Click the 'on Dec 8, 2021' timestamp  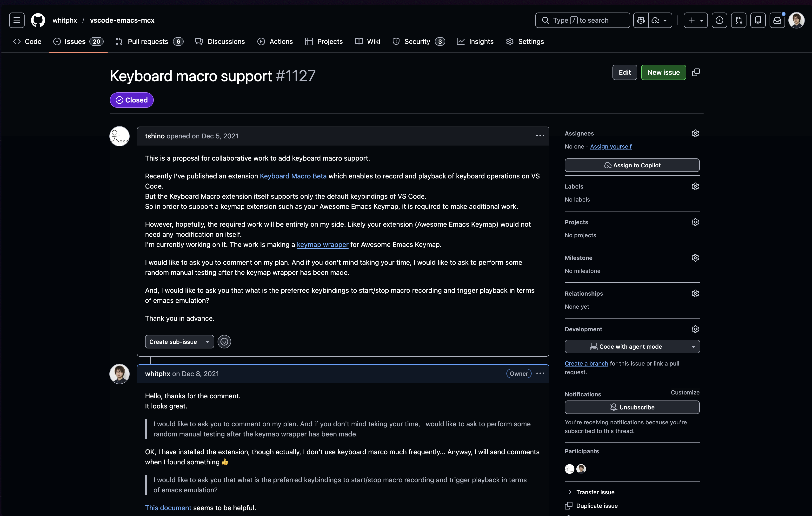pyautogui.click(x=196, y=373)
